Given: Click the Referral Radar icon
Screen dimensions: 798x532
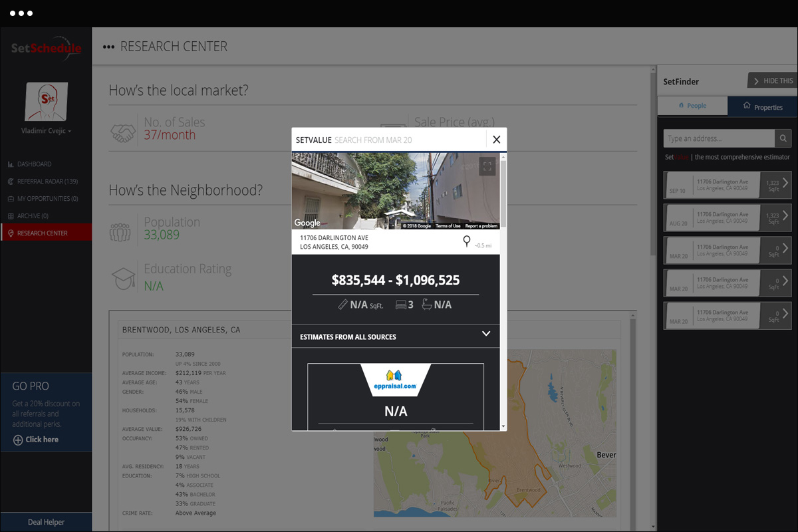Looking at the screenshot, I should (11, 182).
